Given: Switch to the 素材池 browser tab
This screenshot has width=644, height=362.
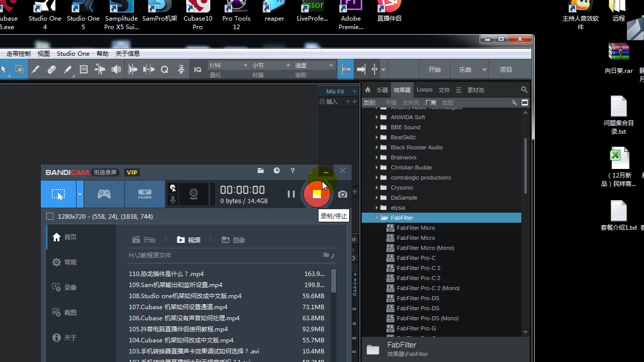Looking at the screenshot, I should pyautogui.click(x=476, y=90).
